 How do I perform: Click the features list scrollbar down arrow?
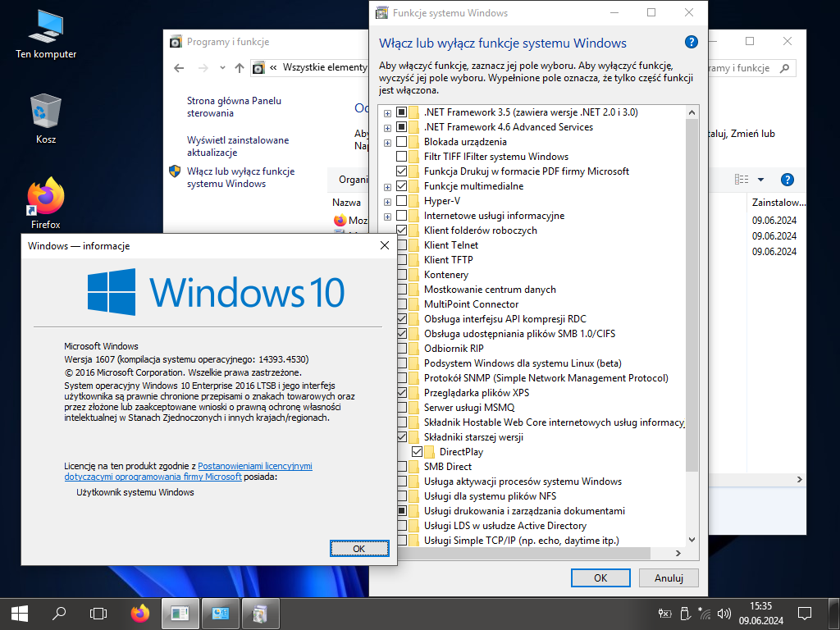(692, 540)
